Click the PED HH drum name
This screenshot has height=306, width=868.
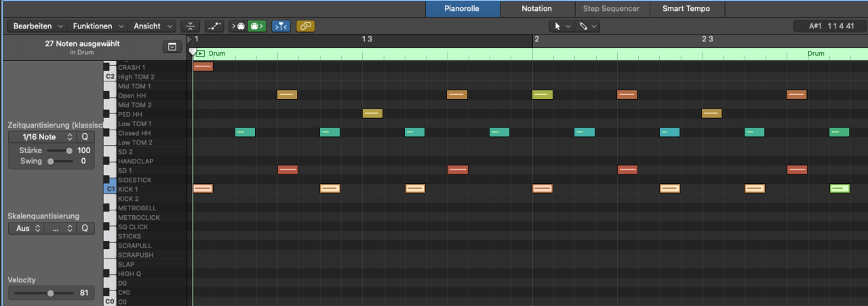tap(129, 114)
